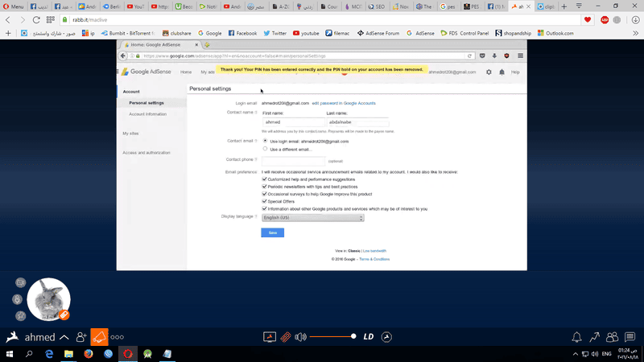Open the Terms & Conditions link
Viewport: 644px width, 362px height.
[374, 259]
